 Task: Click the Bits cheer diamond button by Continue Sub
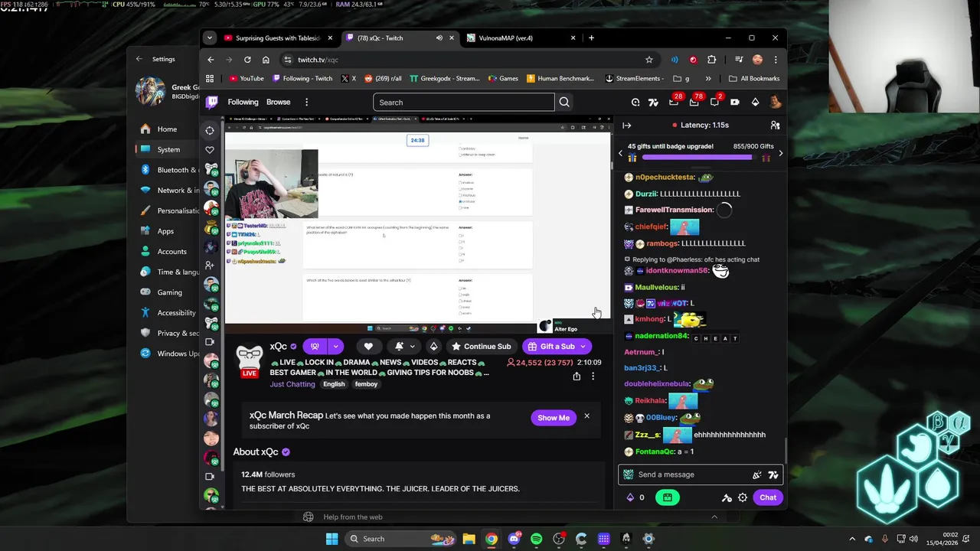tap(433, 347)
